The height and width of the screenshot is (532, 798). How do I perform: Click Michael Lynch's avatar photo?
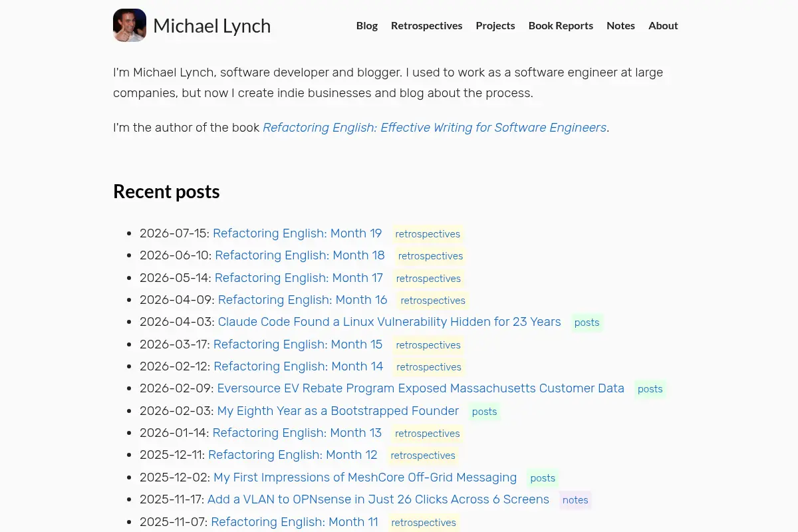tap(130, 25)
